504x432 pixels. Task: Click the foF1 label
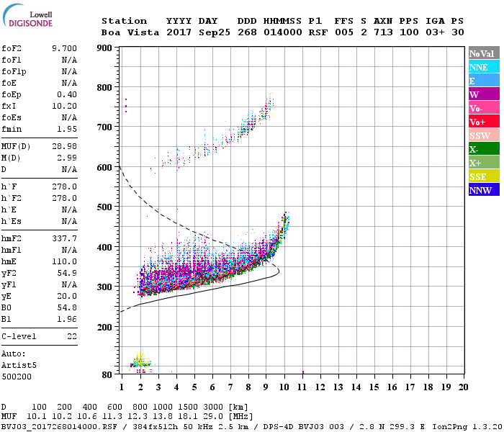[12, 60]
